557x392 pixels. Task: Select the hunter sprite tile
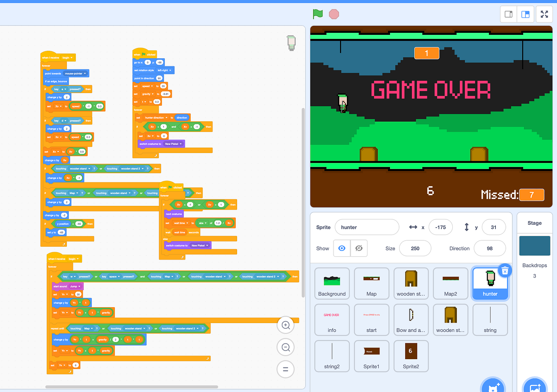click(490, 283)
